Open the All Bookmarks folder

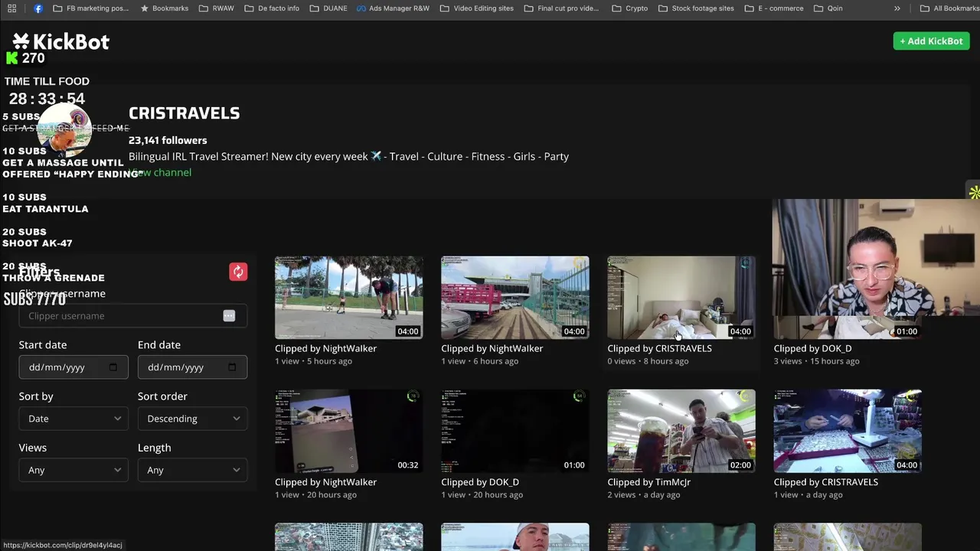pos(949,8)
